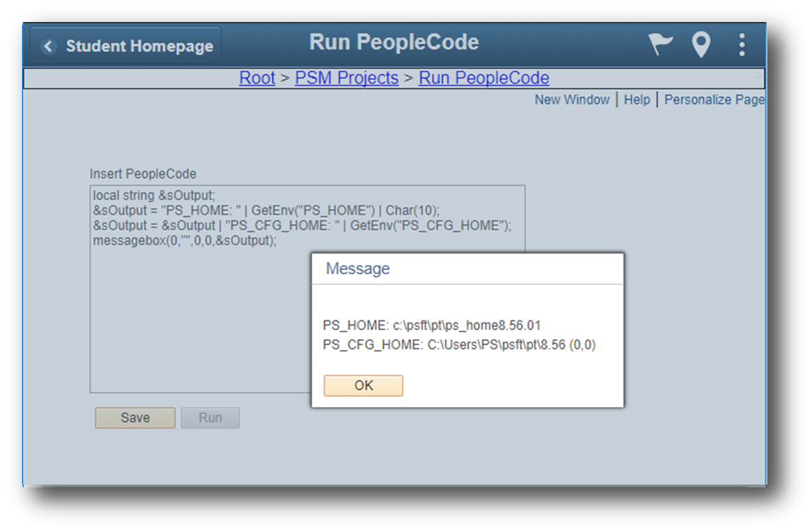Click the PS_CFG_HOME output line in dialog

coord(458,345)
